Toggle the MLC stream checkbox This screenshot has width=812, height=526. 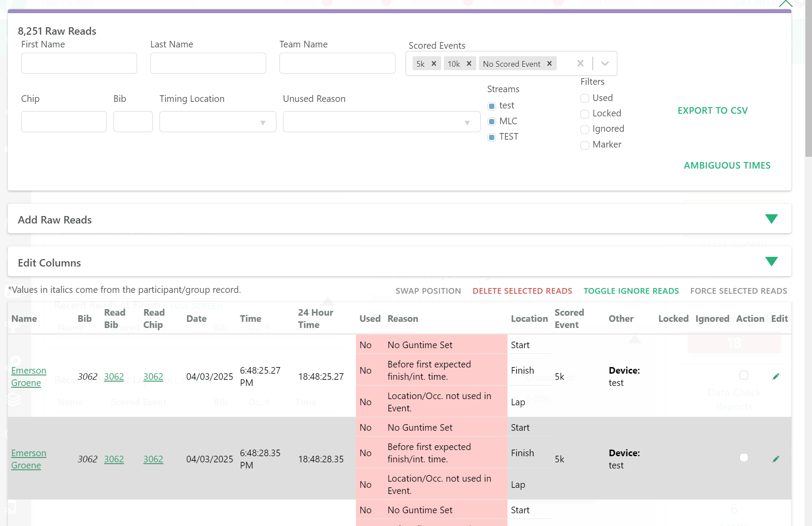click(492, 122)
